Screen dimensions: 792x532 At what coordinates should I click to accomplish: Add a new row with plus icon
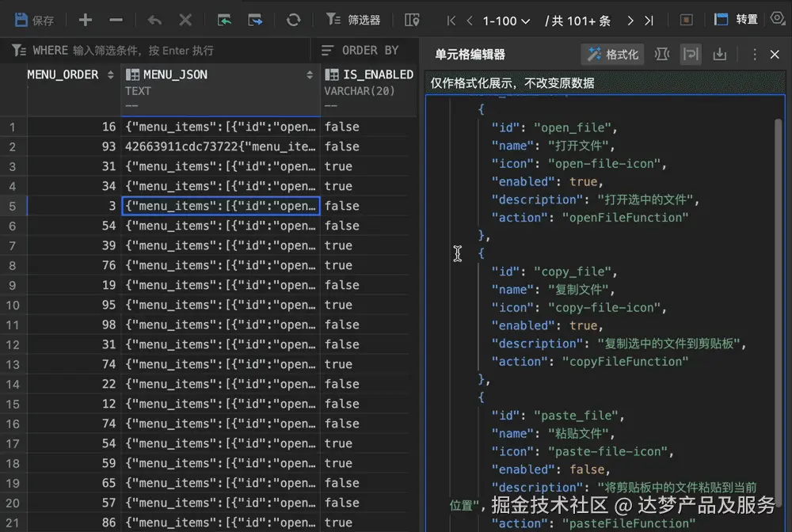point(86,20)
